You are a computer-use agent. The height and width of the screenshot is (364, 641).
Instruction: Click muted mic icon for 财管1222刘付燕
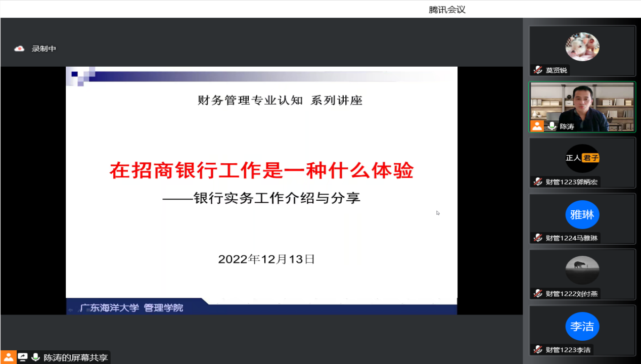click(x=538, y=294)
